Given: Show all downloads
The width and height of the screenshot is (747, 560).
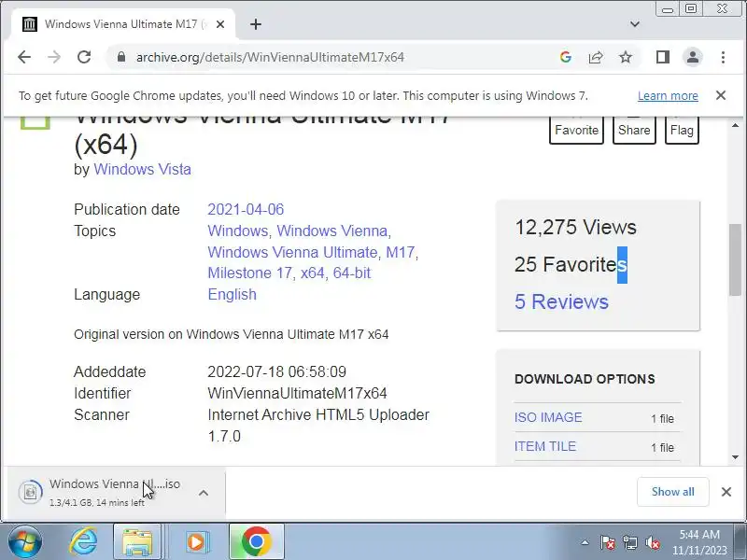Looking at the screenshot, I should [x=672, y=492].
